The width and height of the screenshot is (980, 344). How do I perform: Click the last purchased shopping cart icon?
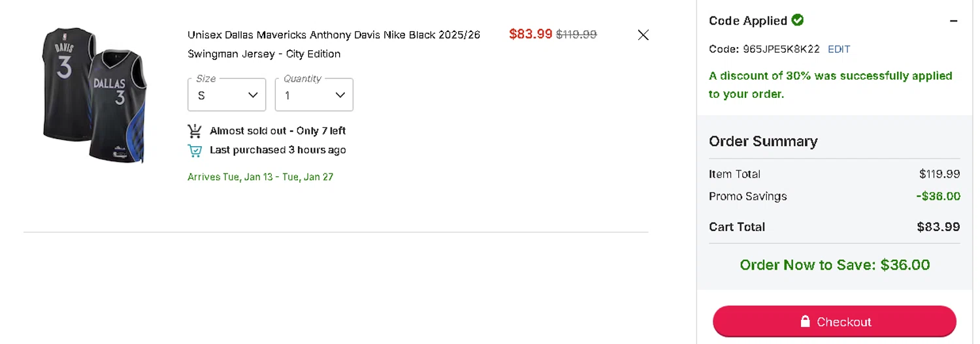[x=195, y=151]
